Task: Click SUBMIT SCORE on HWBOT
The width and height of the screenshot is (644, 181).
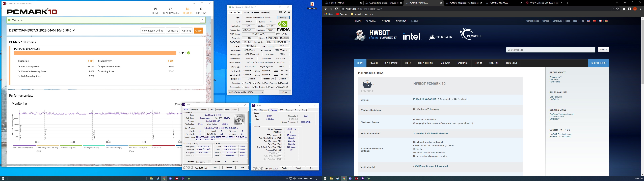Action: pos(599,63)
